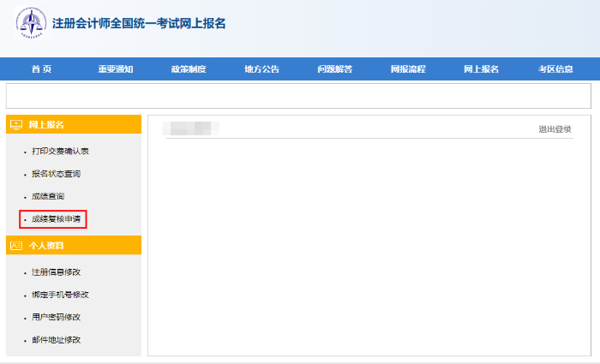Open the 首页 navigation tab
Image resolution: width=600 pixels, height=364 pixels.
[41, 69]
